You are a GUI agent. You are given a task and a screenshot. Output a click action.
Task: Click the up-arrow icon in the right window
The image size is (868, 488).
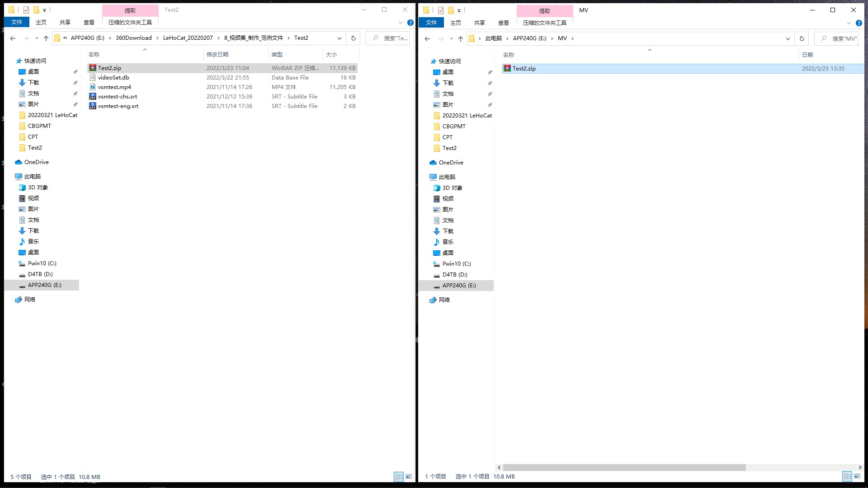coord(460,39)
